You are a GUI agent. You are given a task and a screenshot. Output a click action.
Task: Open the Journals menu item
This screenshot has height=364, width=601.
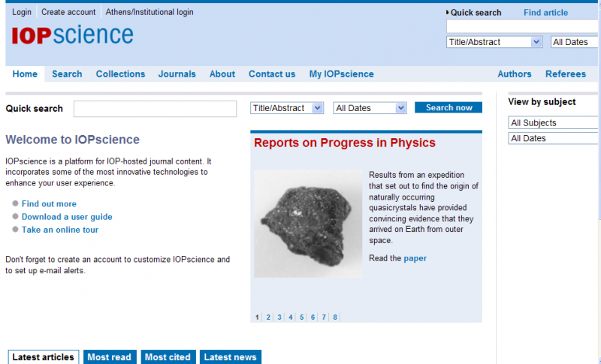tap(177, 74)
